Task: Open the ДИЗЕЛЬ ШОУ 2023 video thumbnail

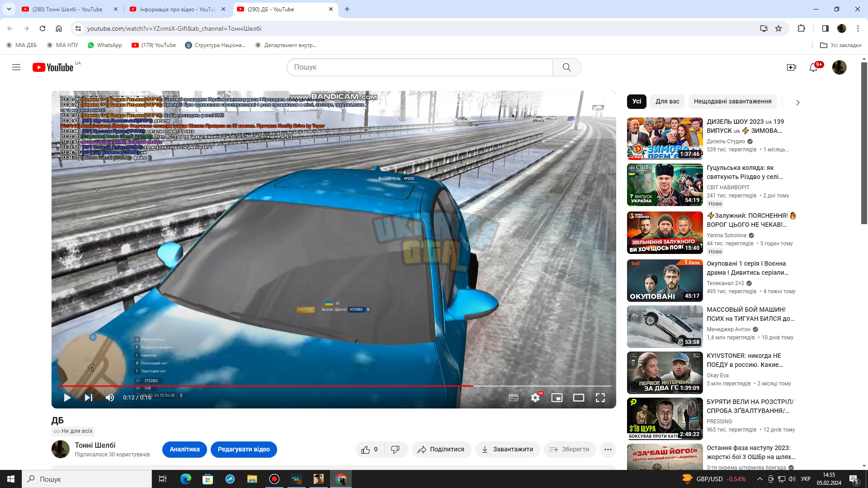Action: (665, 139)
